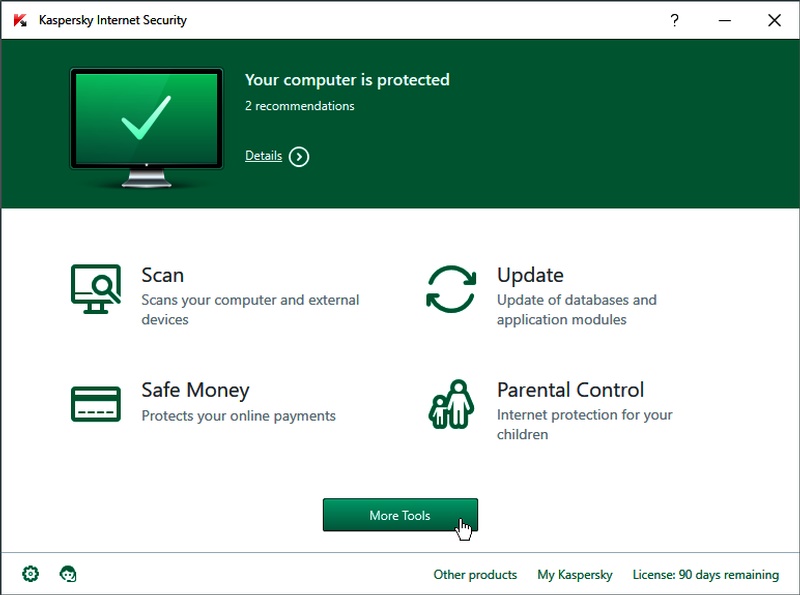Open Other products
Viewport: 800px width, 595px height.
pyautogui.click(x=477, y=575)
